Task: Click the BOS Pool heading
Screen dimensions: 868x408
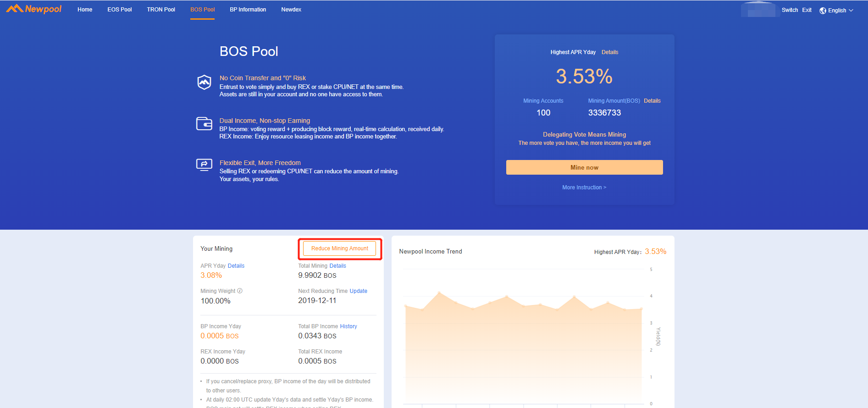Action: tap(249, 51)
